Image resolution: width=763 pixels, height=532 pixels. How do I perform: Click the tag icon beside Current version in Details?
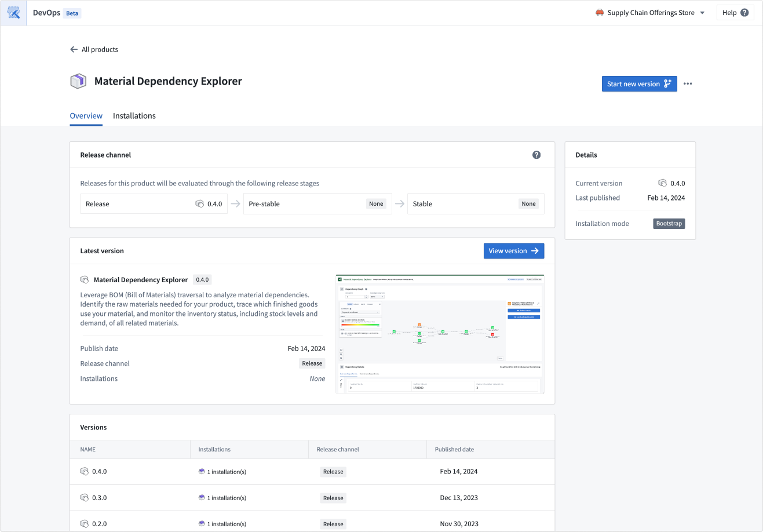(662, 183)
